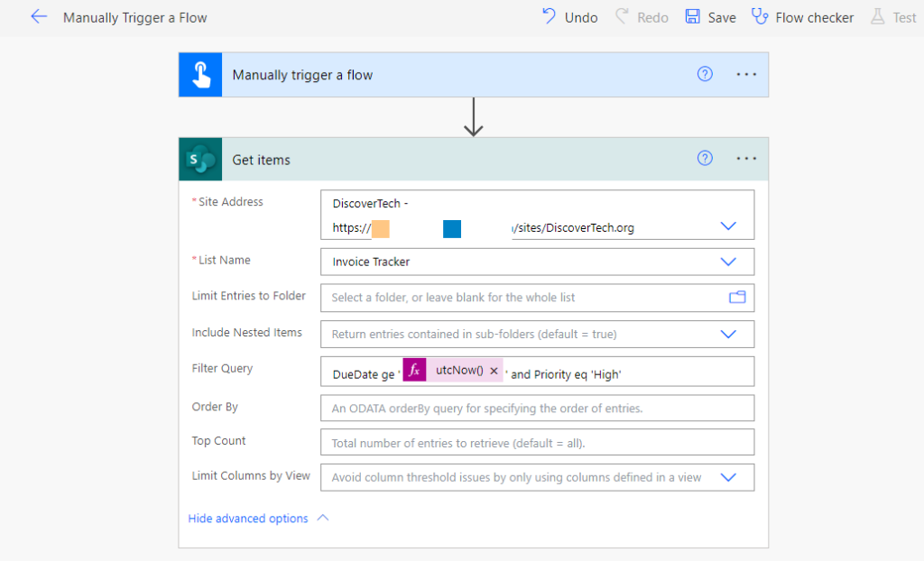This screenshot has width=924, height=561.
Task: Collapse advanced options using the chevron
Action: [323, 518]
